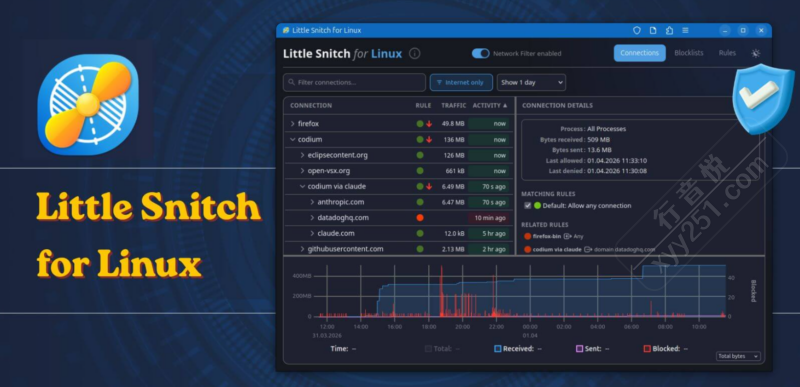The height and width of the screenshot is (387, 800).
Task: Expand the anthropic.com row
Action: click(312, 202)
